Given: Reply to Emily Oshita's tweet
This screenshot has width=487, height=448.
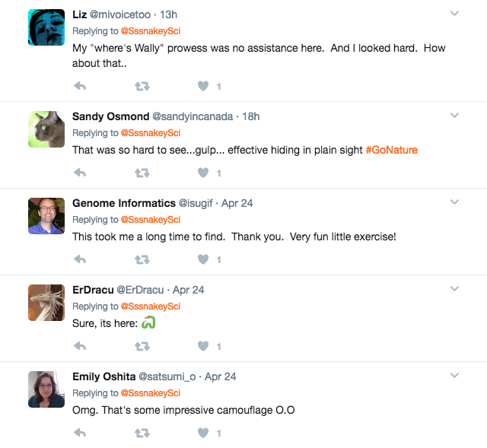Looking at the screenshot, I should click(80, 434).
